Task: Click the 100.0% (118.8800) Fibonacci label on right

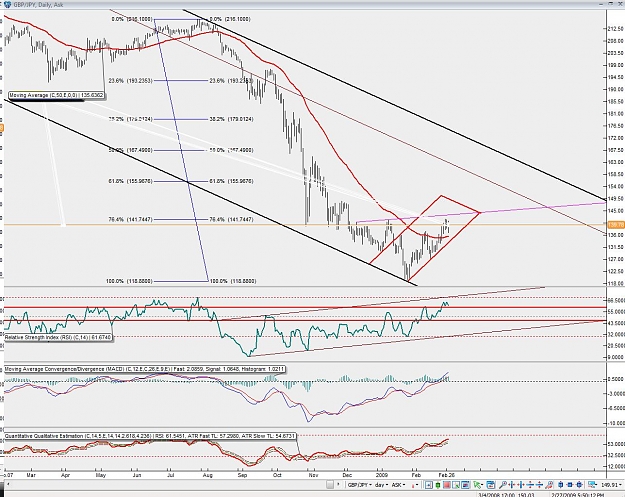Action: 232,281
